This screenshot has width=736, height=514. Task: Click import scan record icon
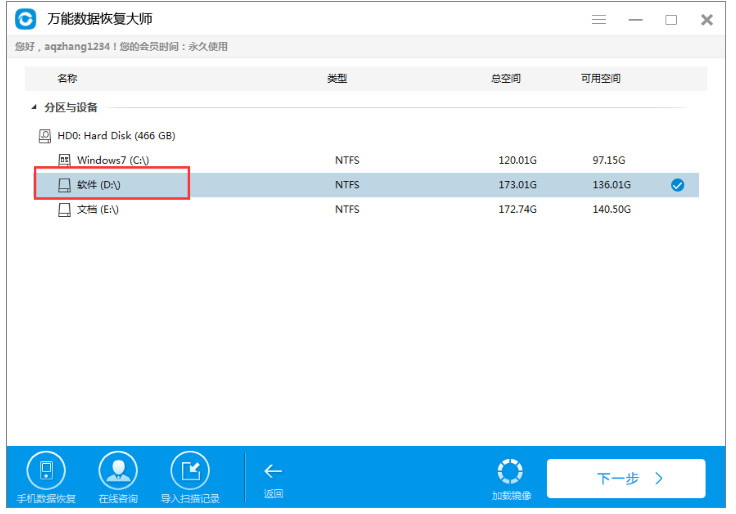pos(189,470)
